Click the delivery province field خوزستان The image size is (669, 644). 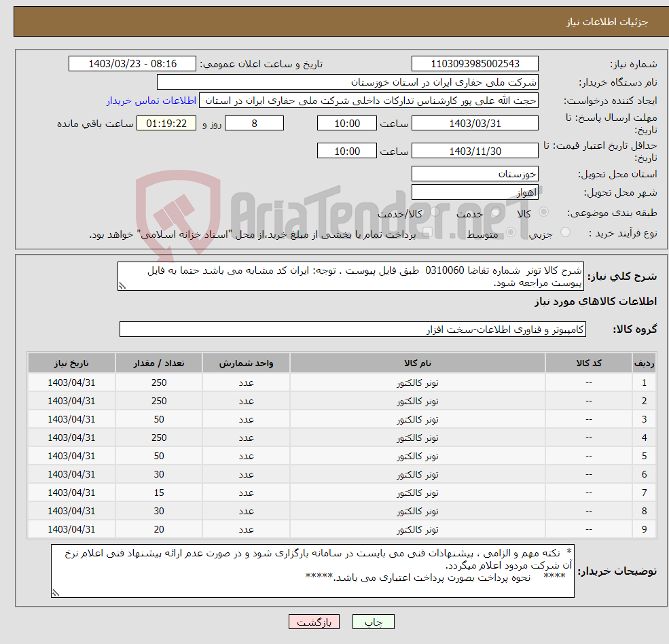click(475, 174)
